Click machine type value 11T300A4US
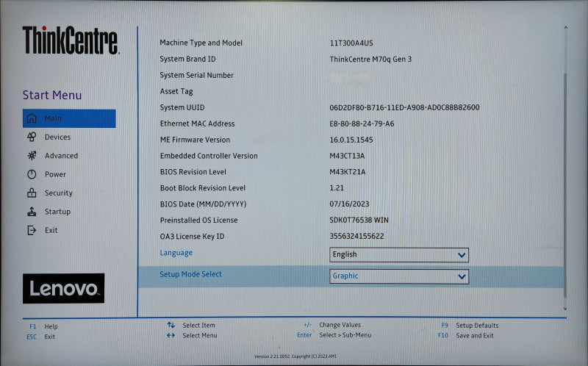This screenshot has width=588, height=366. (351, 43)
